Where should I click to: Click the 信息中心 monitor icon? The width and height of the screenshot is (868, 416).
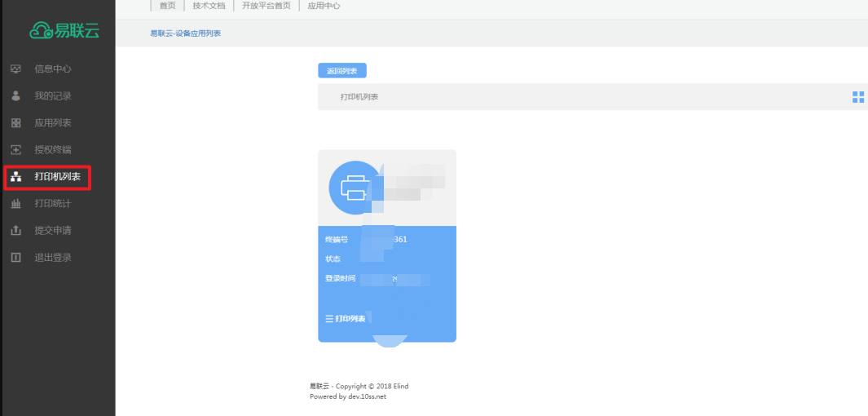(x=16, y=69)
